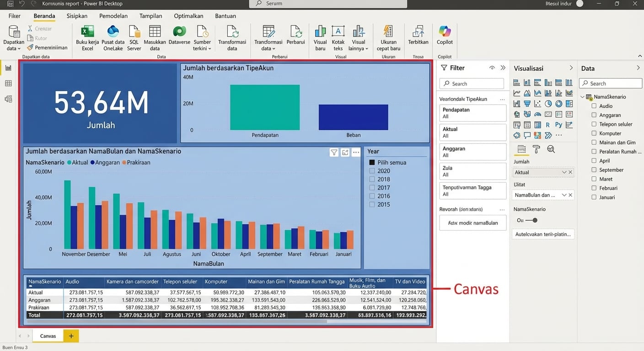644x351 pixels.
Task: Open the Dataverse data source
Action: (179, 32)
